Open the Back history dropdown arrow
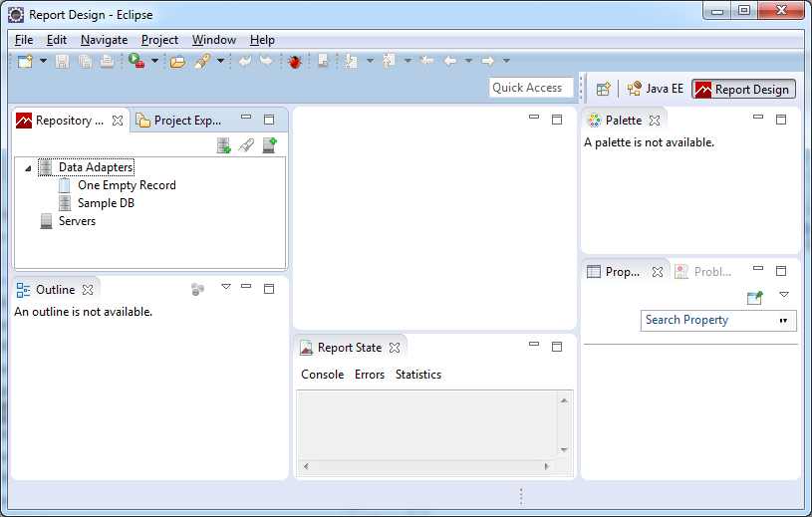 [468, 61]
